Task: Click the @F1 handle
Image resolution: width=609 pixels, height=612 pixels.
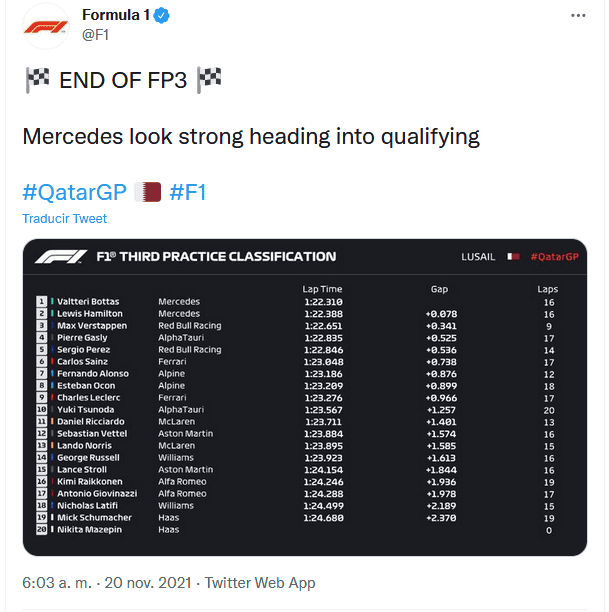Action: pyautogui.click(x=94, y=35)
